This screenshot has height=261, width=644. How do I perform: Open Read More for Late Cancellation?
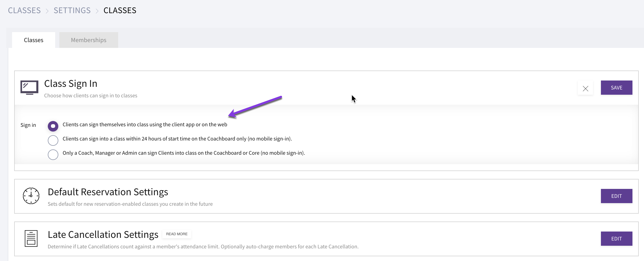coord(177,234)
